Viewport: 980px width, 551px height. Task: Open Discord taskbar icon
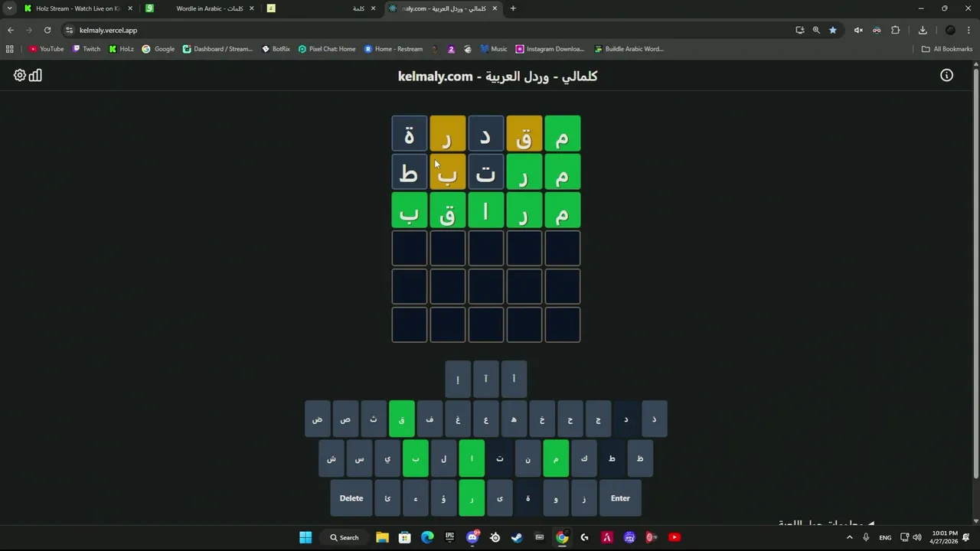(x=472, y=537)
